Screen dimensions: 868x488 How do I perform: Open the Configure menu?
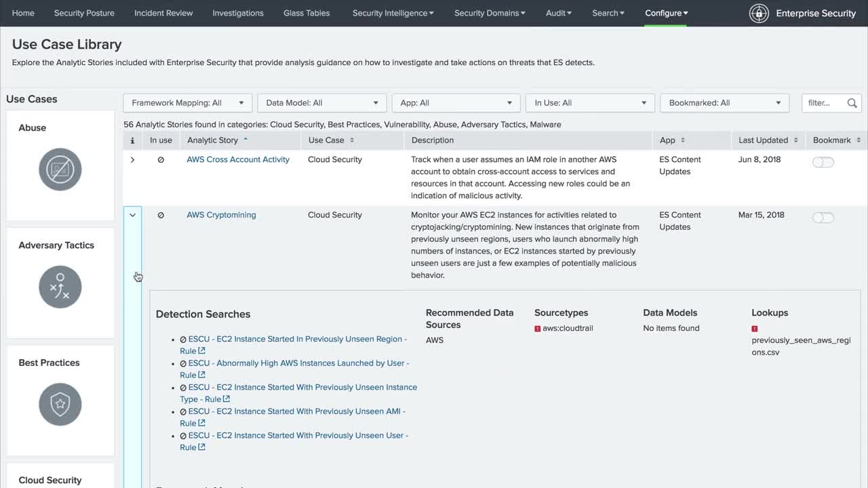667,13
